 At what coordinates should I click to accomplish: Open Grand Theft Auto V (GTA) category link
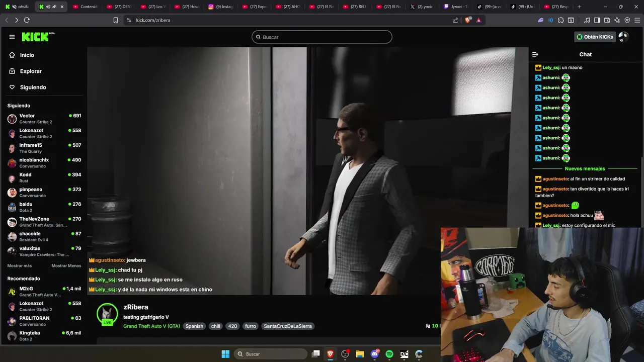tap(151, 326)
